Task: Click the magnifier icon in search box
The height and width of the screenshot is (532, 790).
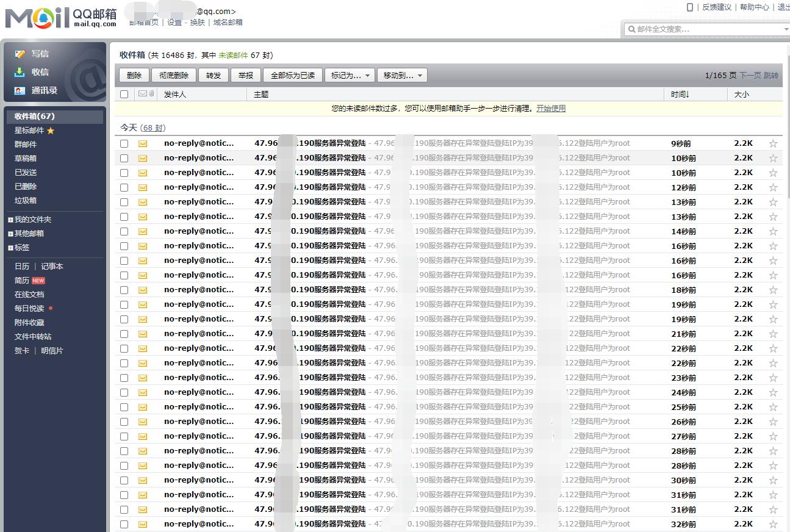Action: (x=631, y=29)
